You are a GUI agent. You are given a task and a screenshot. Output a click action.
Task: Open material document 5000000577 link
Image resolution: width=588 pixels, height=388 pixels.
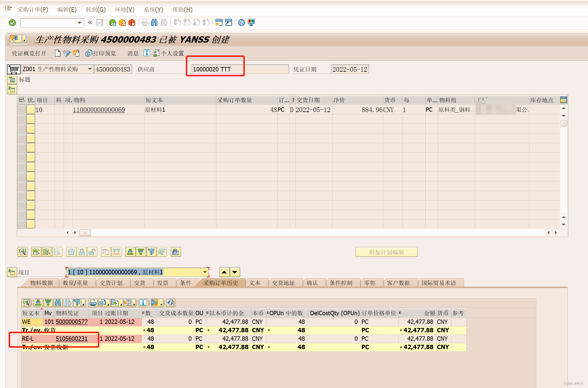pyautogui.click(x=72, y=322)
